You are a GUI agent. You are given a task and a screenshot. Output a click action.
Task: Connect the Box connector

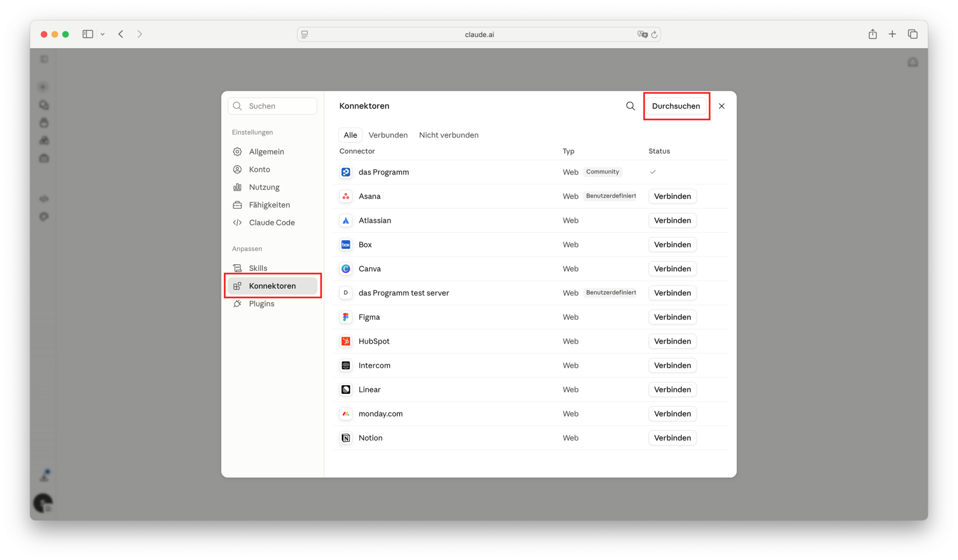coord(673,244)
